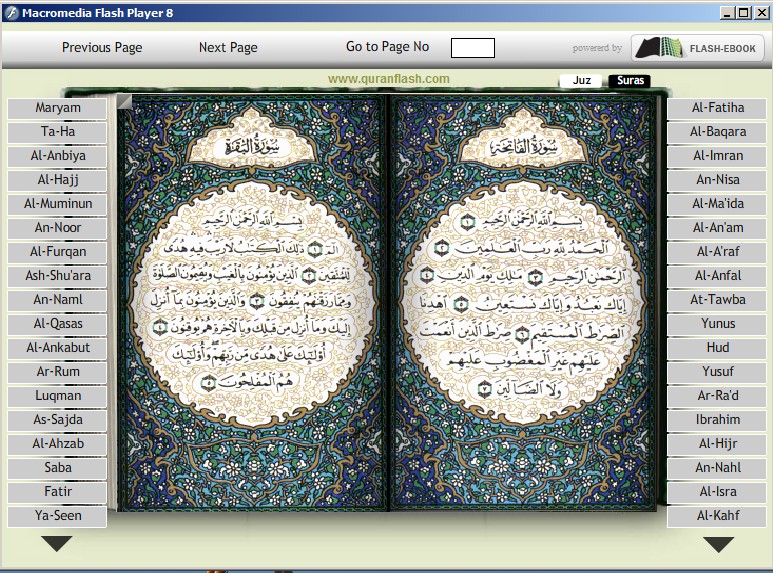Maximize the Flash Player window

coord(744,13)
